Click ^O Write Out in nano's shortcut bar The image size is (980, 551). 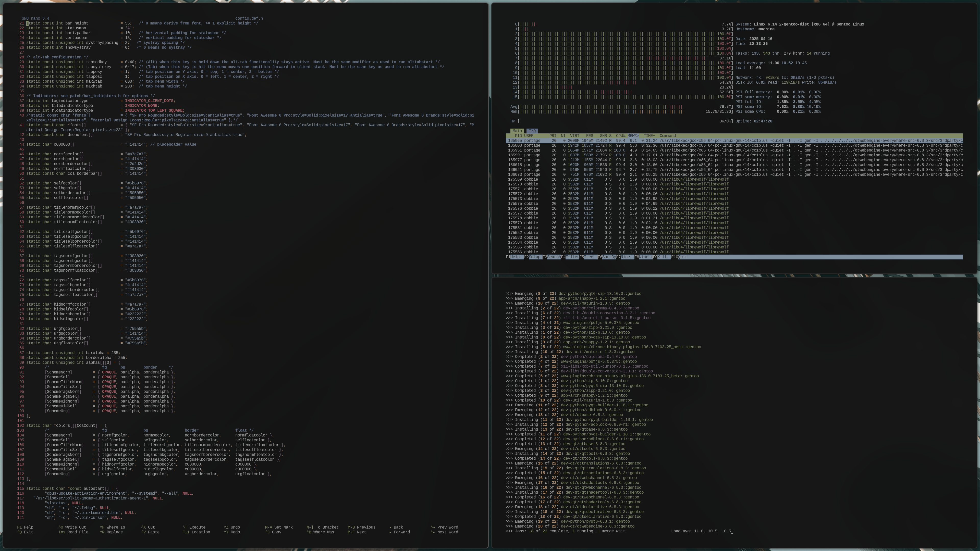[72, 528]
